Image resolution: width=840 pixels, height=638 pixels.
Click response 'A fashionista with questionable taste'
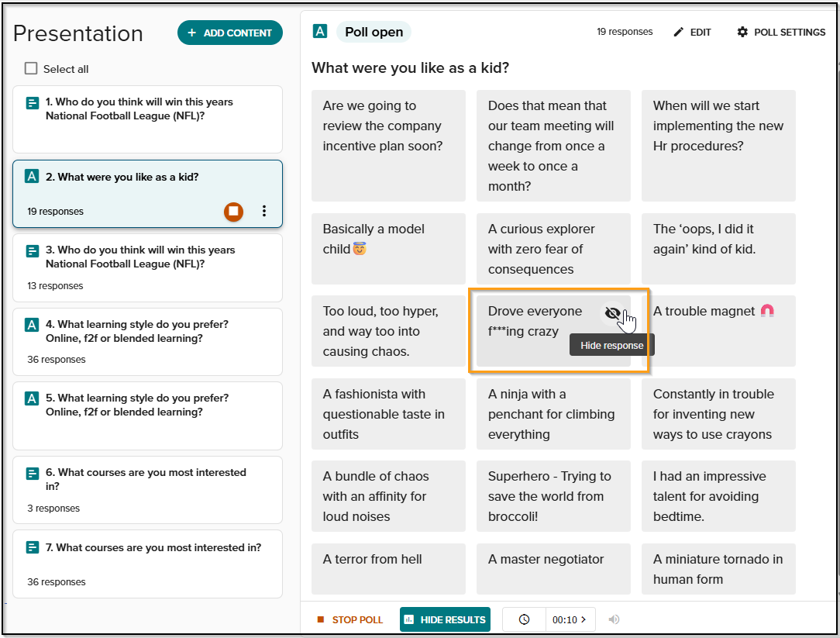pos(388,414)
